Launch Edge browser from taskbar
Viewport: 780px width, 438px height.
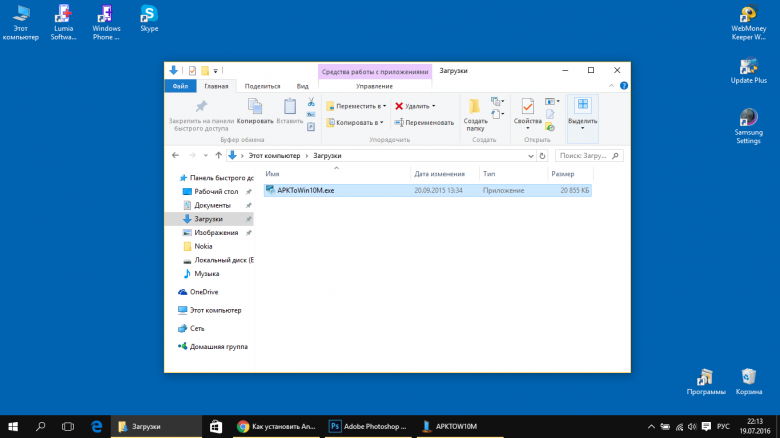pos(97,427)
